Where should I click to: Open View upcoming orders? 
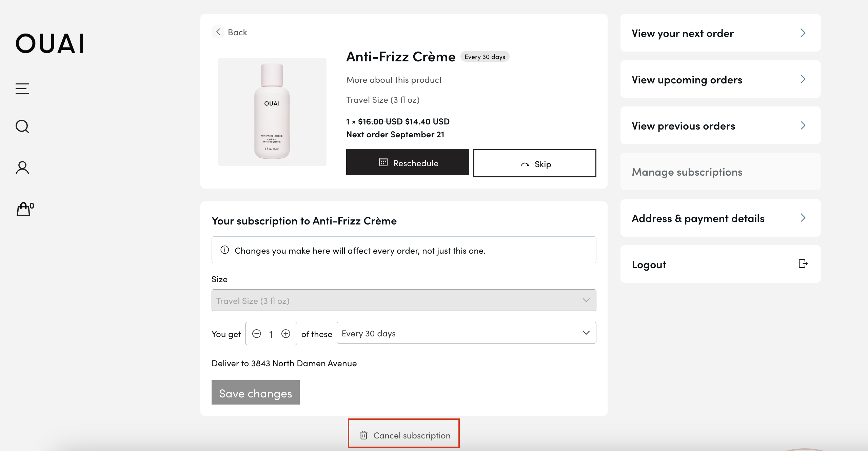pos(721,79)
